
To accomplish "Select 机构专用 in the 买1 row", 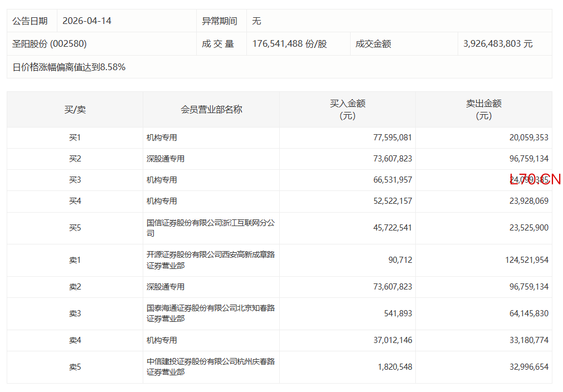I will click(x=162, y=138).
